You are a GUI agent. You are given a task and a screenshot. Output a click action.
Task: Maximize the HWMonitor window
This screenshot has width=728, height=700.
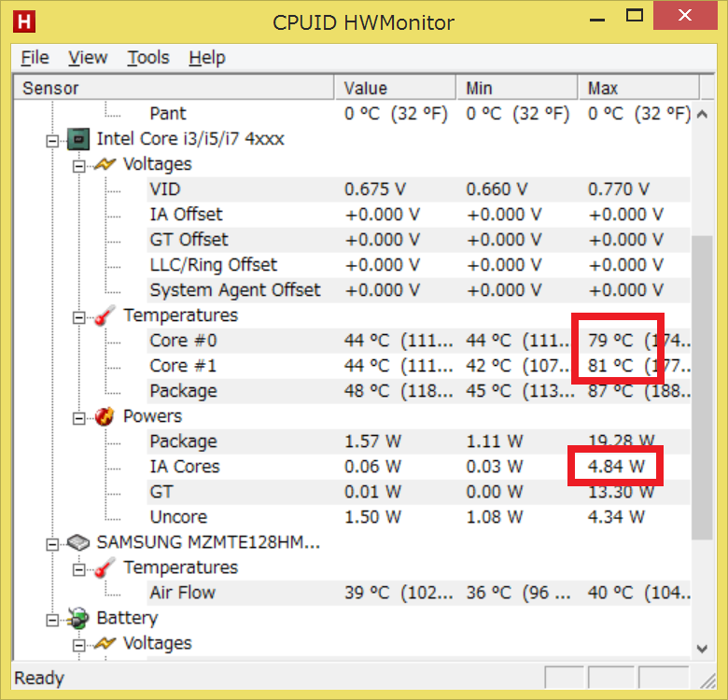(635, 16)
